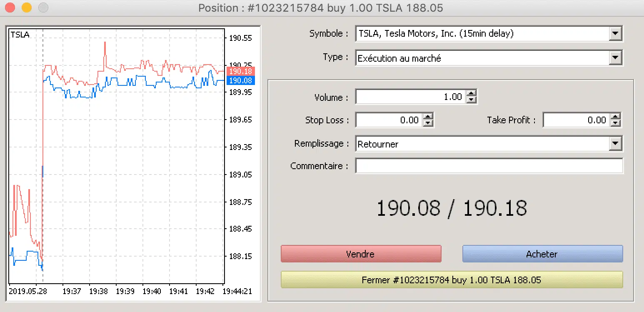Select the Take Profit value field
The image size is (644, 312).
pos(576,120)
